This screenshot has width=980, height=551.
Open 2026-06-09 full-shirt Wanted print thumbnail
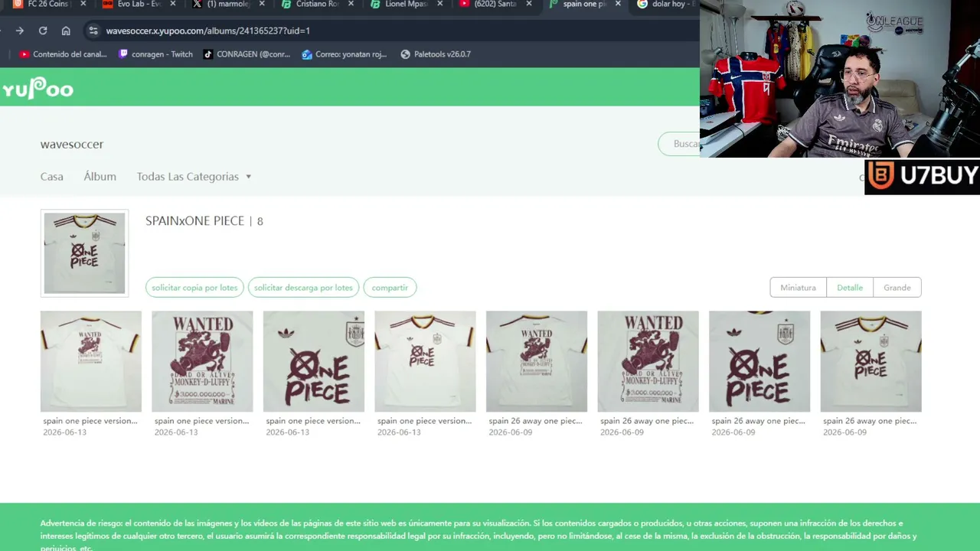tap(537, 361)
